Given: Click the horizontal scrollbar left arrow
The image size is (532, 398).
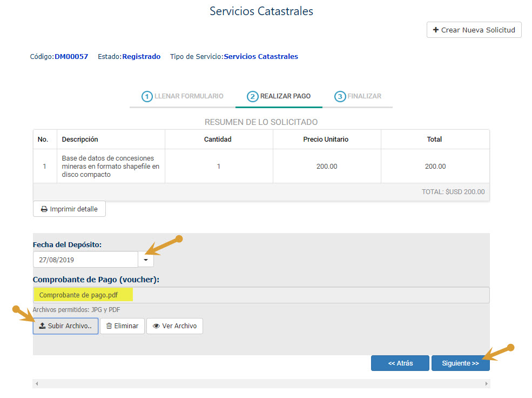Looking at the screenshot, I should coord(37,384).
